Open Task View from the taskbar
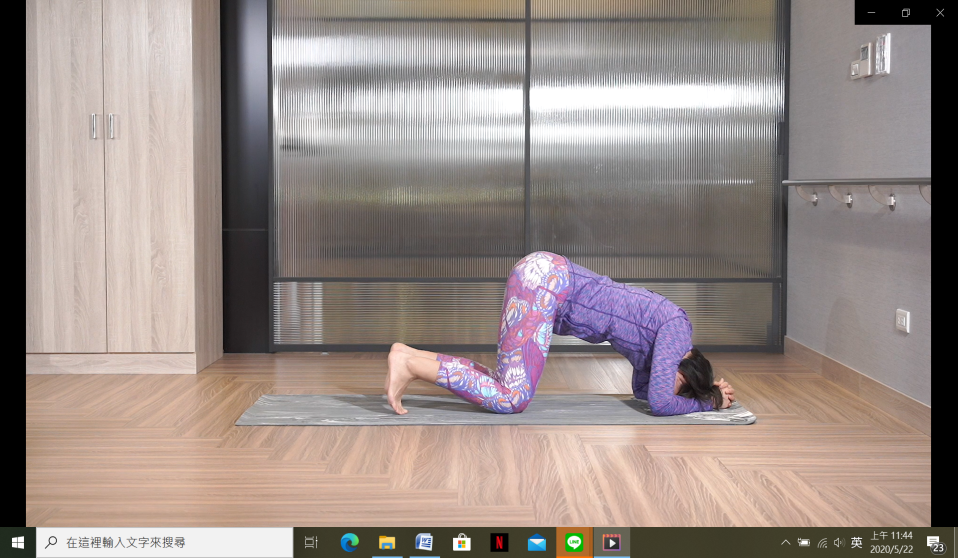The width and height of the screenshot is (958, 558). pos(312,543)
